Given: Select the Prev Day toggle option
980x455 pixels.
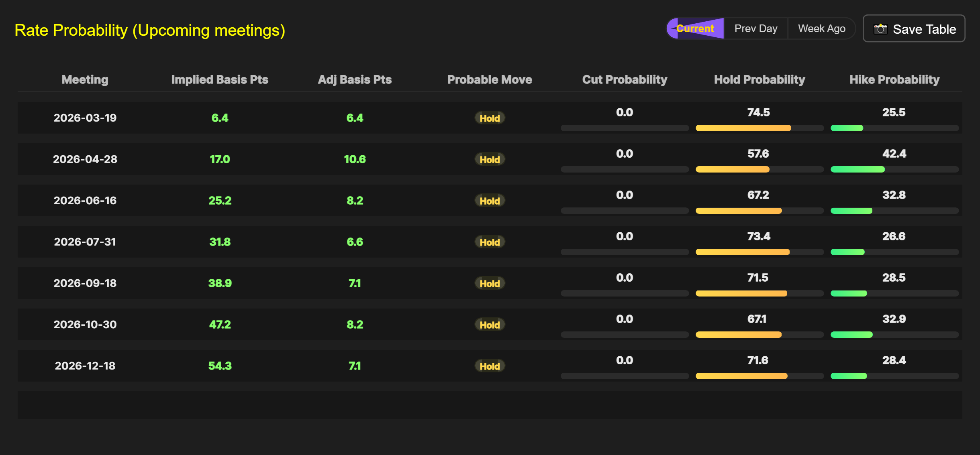Looking at the screenshot, I should [755, 28].
